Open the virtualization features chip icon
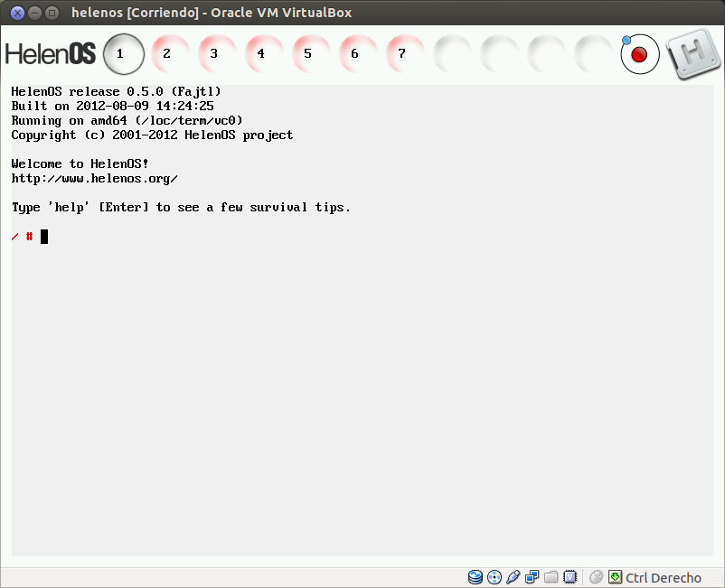This screenshot has height=588, width=725. click(x=570, y=576)
